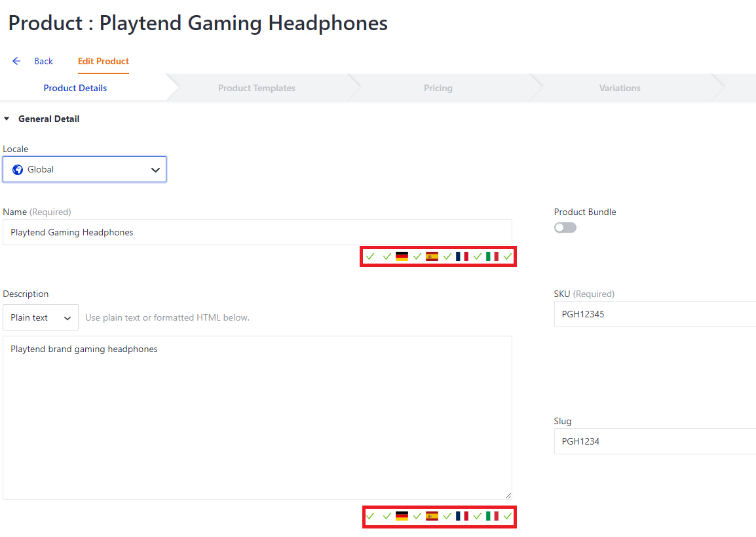
Task: Focus the Slug field containing PGH1234
Action: 654,441
